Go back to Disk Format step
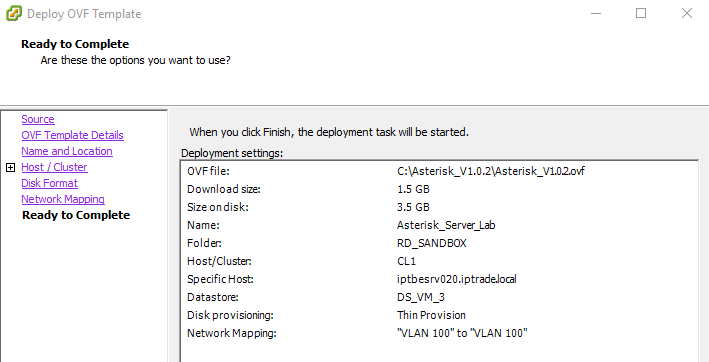The image size is (709, 362). click(50, 183)
